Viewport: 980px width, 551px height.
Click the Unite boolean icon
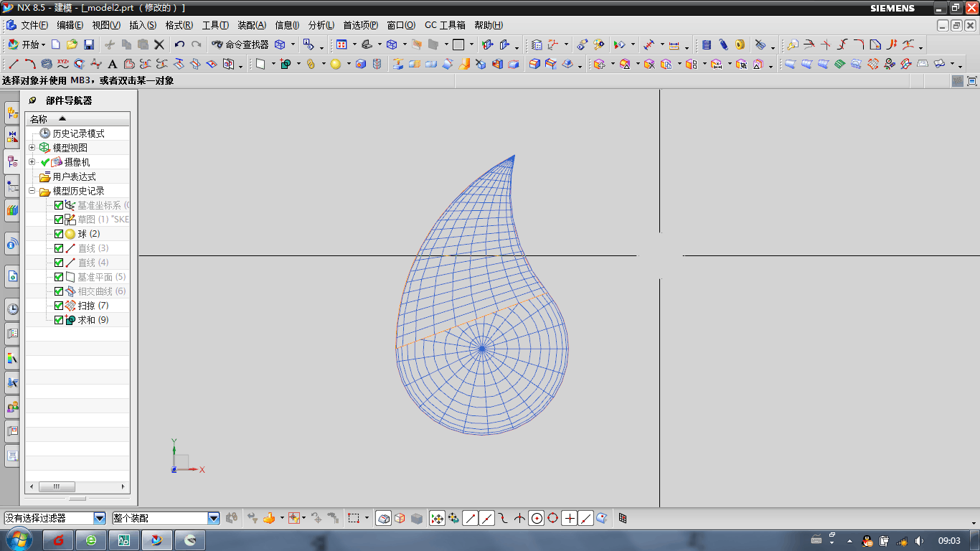[286, 64]
